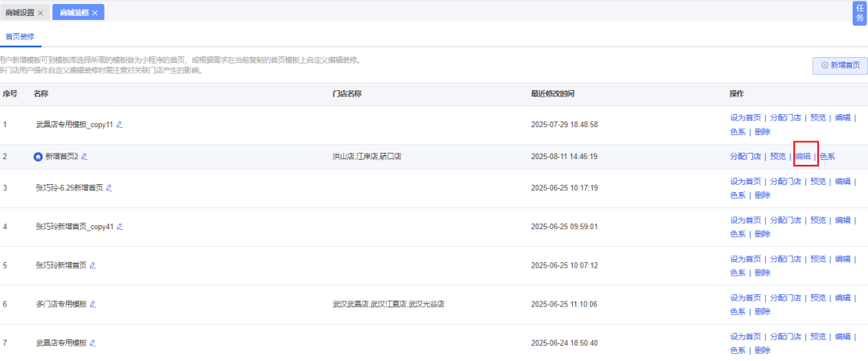
Task: Click rename pencil icon beside 多门店专用模板
Action: pos(92,304)
